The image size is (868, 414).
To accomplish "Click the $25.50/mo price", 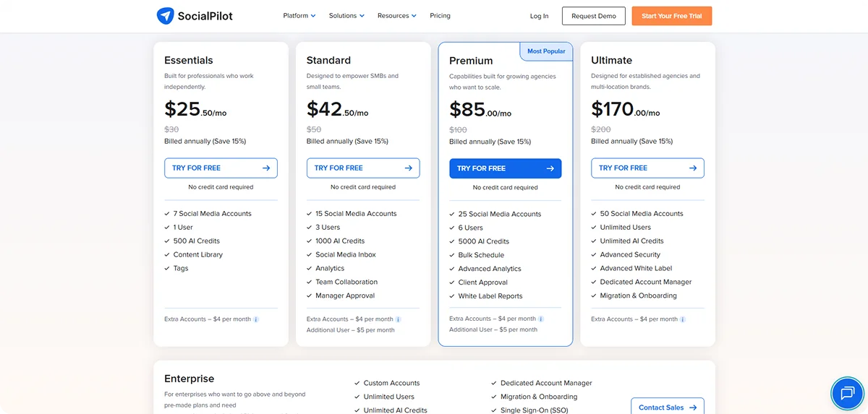I will 195,109.
